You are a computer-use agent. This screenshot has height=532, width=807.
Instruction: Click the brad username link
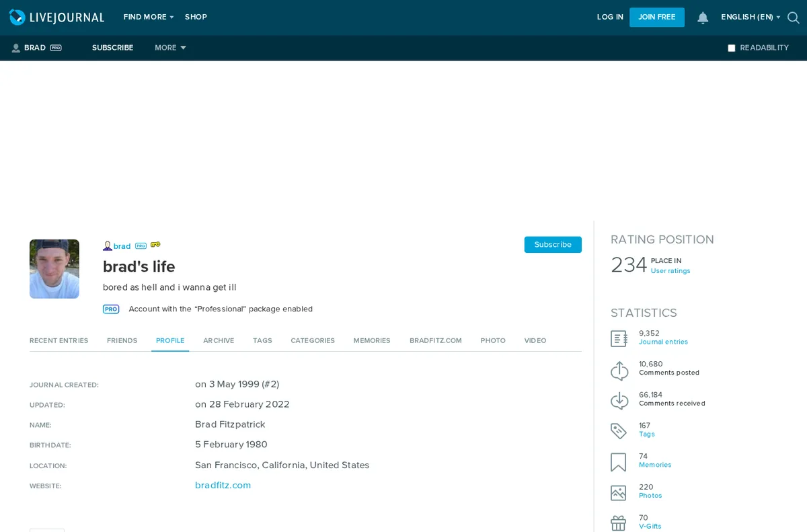click(x=122, y=246)
